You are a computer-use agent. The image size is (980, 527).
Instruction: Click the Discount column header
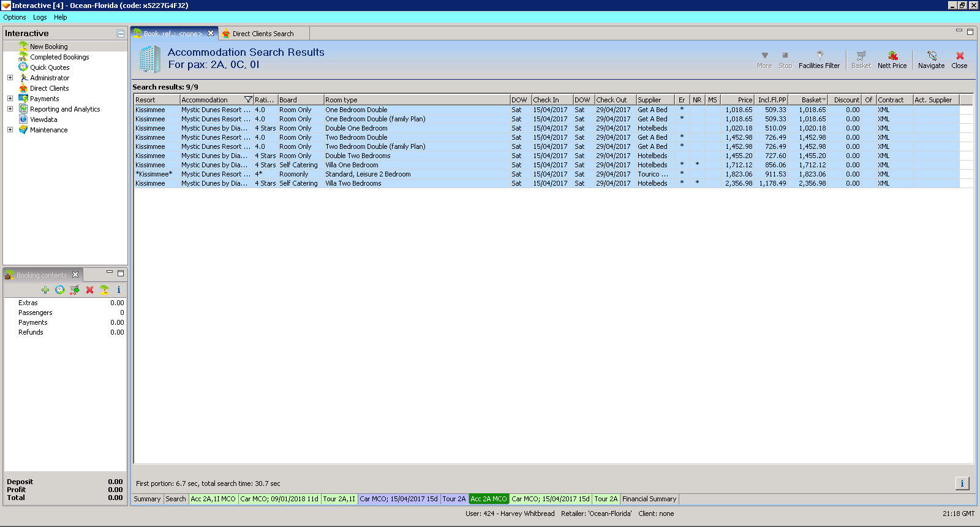[845, 100]
